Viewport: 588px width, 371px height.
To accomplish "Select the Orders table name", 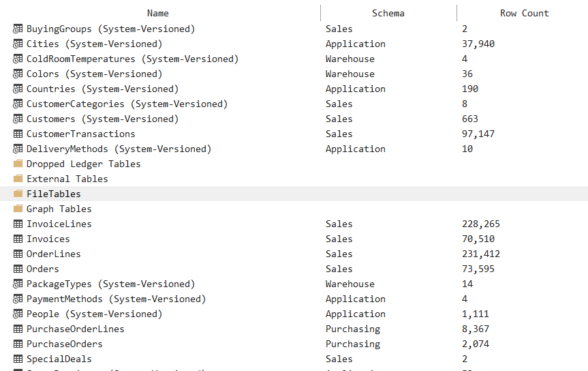I will point(42,269).
